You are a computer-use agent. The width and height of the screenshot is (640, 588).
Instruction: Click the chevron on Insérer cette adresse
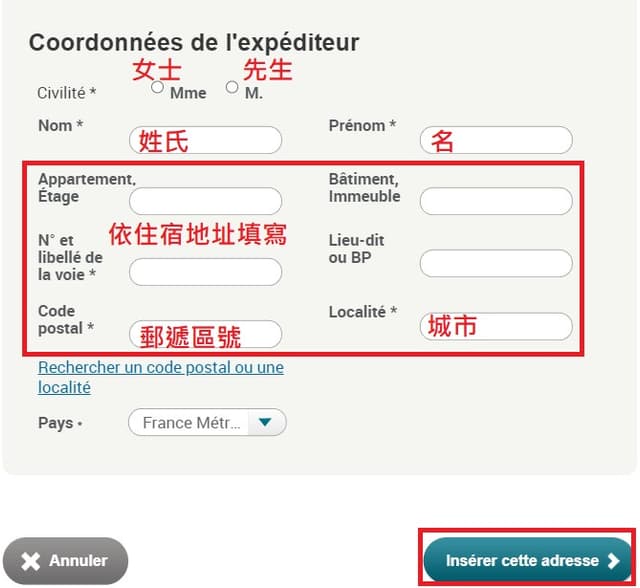click(613, 561)
